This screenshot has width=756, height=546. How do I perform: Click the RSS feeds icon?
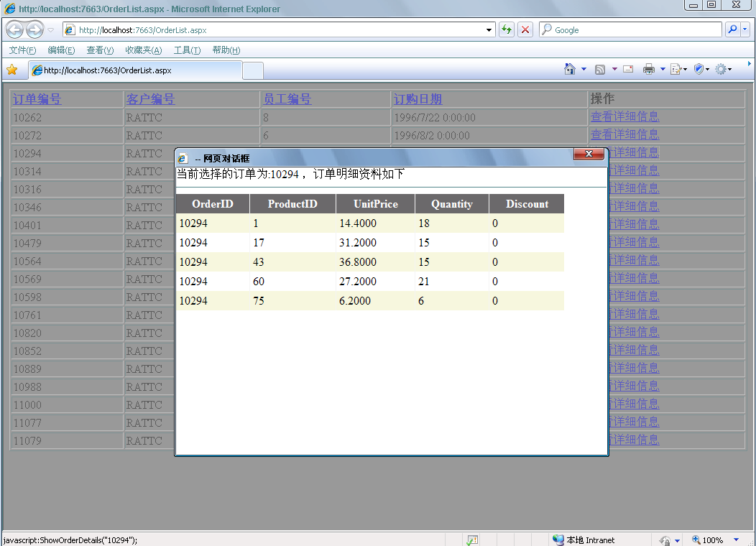(x=599, y=69)
